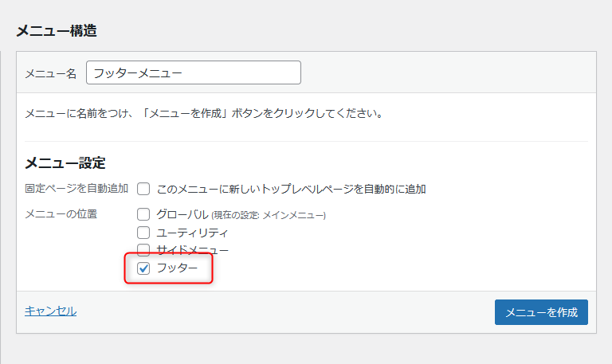This screenshot has height=364, width=612.
Task: Click the '現在の設定: メインメニュー' note
Action: [269, 215]
